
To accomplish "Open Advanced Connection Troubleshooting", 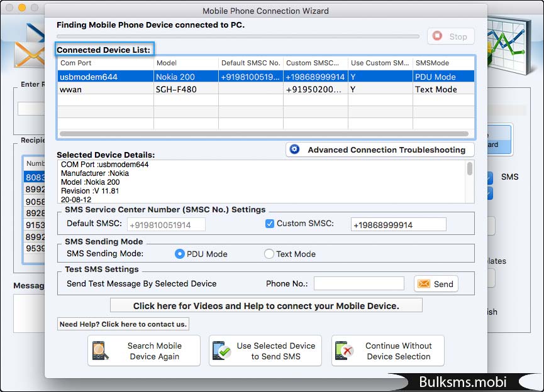I will [380, 150].
